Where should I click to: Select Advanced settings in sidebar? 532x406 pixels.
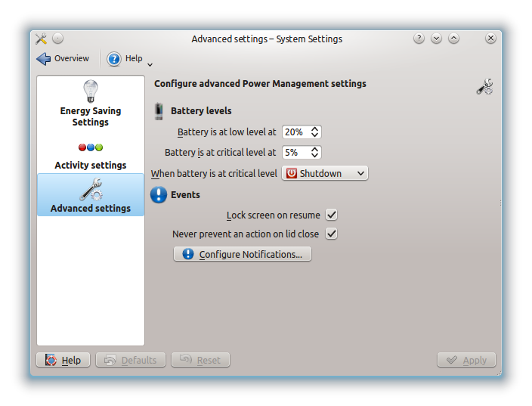click(x=91, y=195)
